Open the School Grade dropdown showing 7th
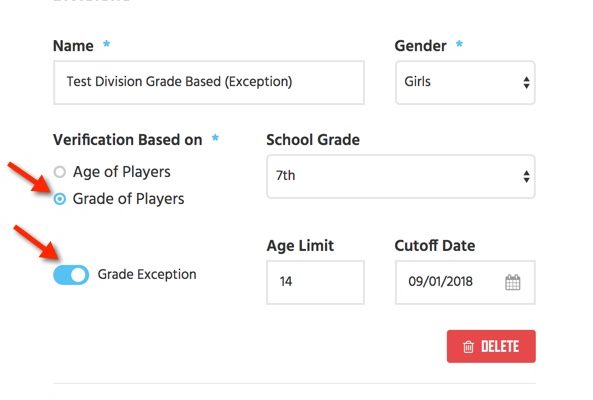Image resolution: width=593 pixels, height=400 pixels. (x=401, y=176)
